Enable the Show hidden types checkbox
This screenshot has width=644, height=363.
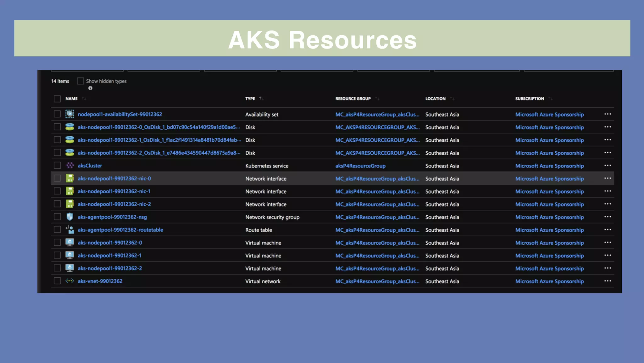pos(80,81)
